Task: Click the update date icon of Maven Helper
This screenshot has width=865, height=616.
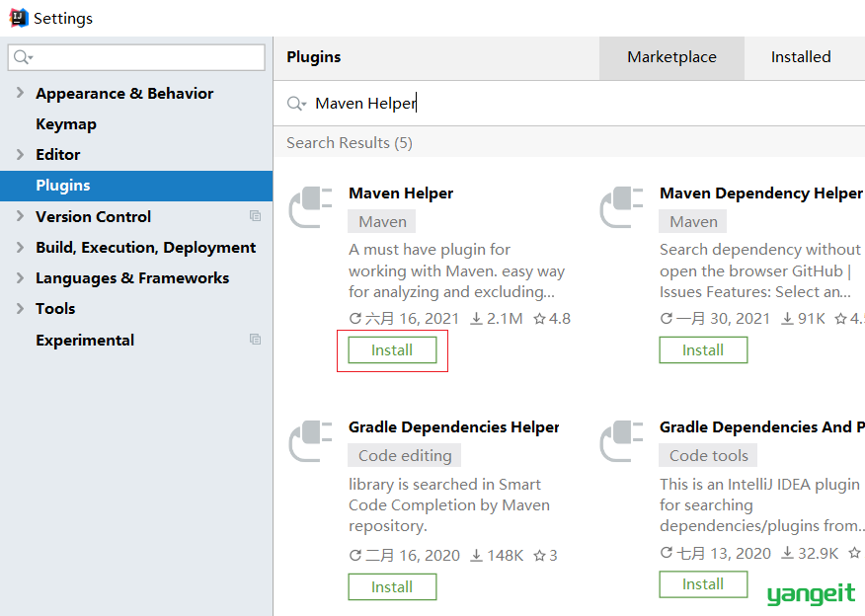Action: [355, 318]
